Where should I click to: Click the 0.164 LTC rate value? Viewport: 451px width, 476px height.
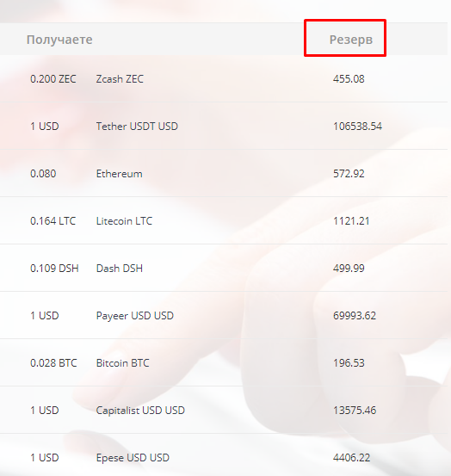(x=53, y=221)
